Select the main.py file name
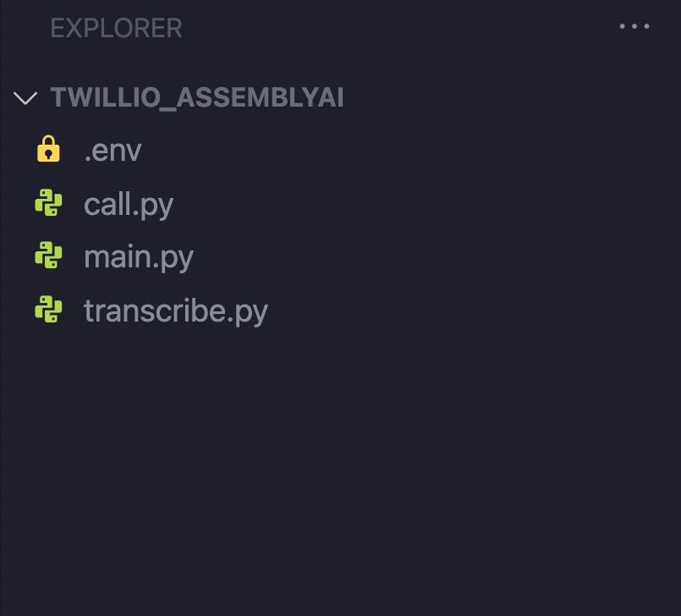The image size is (681, 616). pos(139,257)
